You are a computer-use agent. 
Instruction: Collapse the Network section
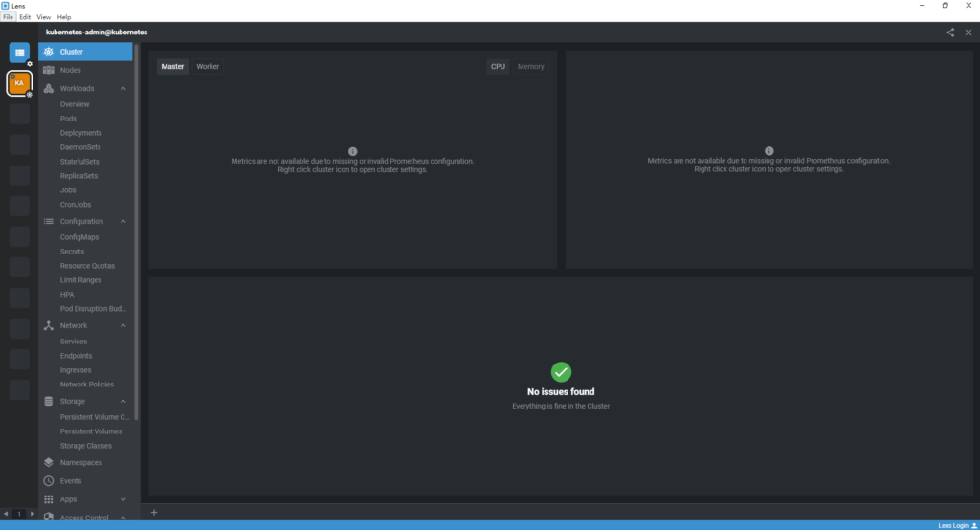[123, 325]
